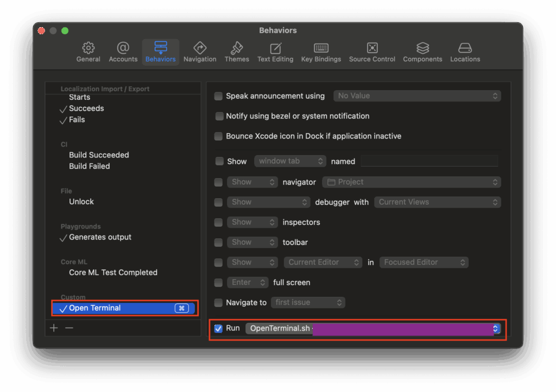Open the Show dropdown beside Current Editor
This screenshot has width=556, height=392.
(x=252, y=262)
